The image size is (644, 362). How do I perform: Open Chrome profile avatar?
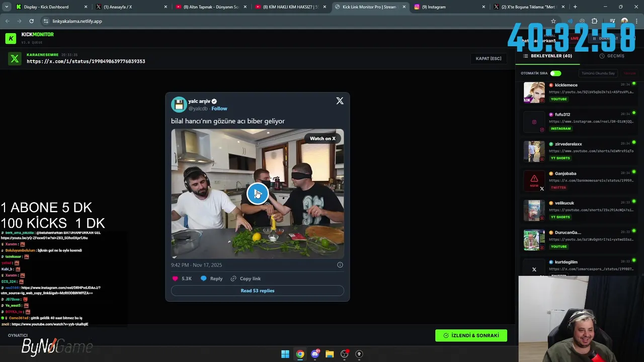coord(624,21)
